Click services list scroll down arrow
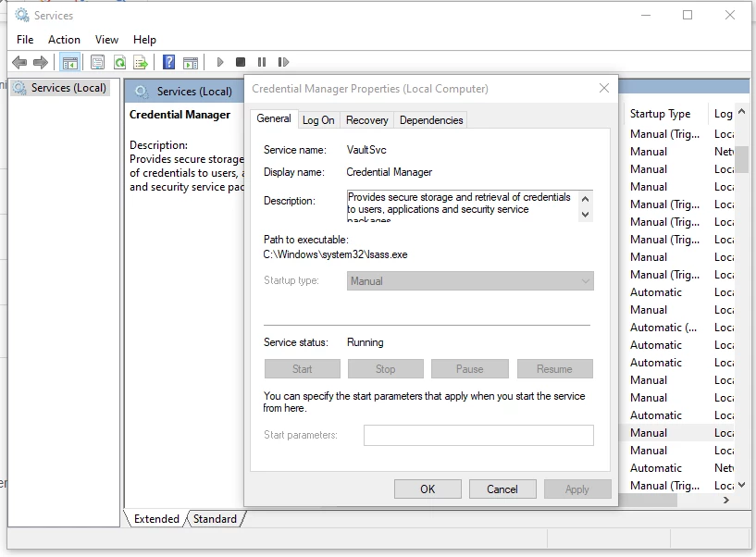 pos(742,485)
